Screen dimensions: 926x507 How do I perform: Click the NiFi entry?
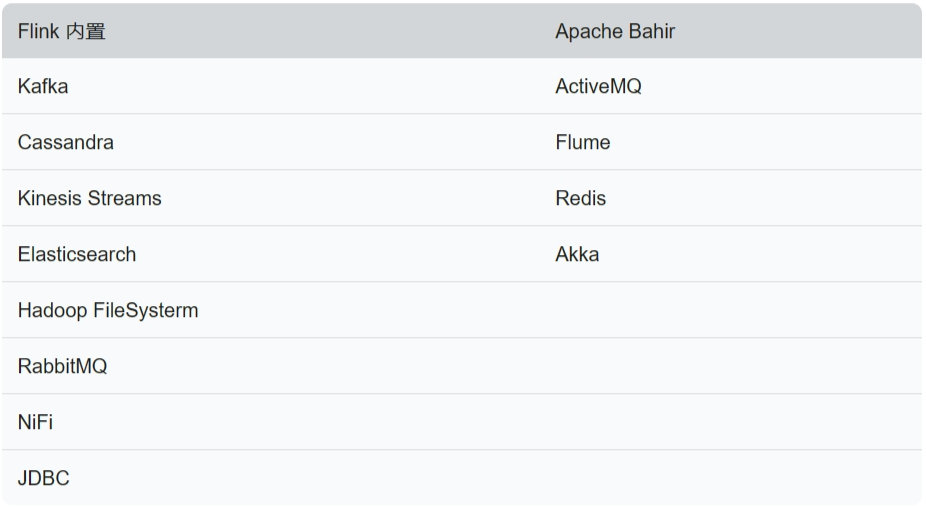click(35, 423)
